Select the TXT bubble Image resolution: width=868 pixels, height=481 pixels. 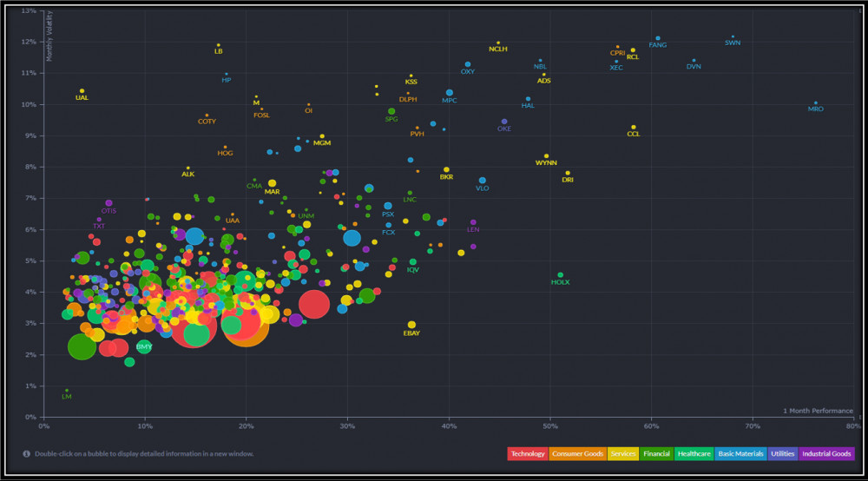click(99, 220)
